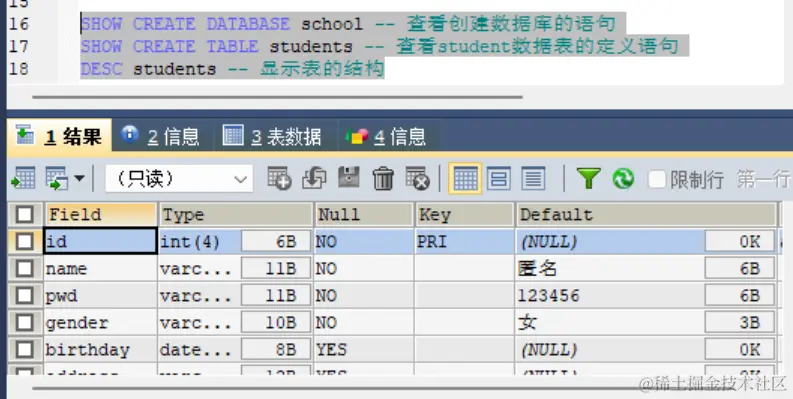Sort by the Type column header

point(236,215)
